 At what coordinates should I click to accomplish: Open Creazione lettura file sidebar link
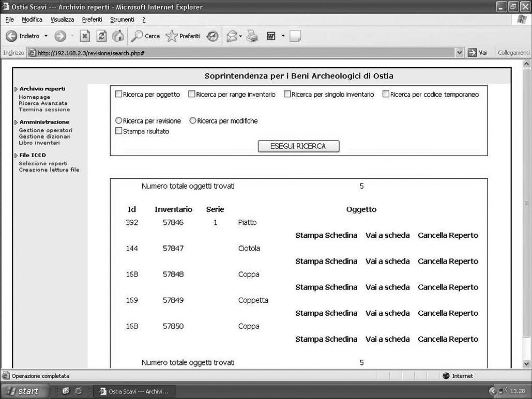(x=49, y=170)
